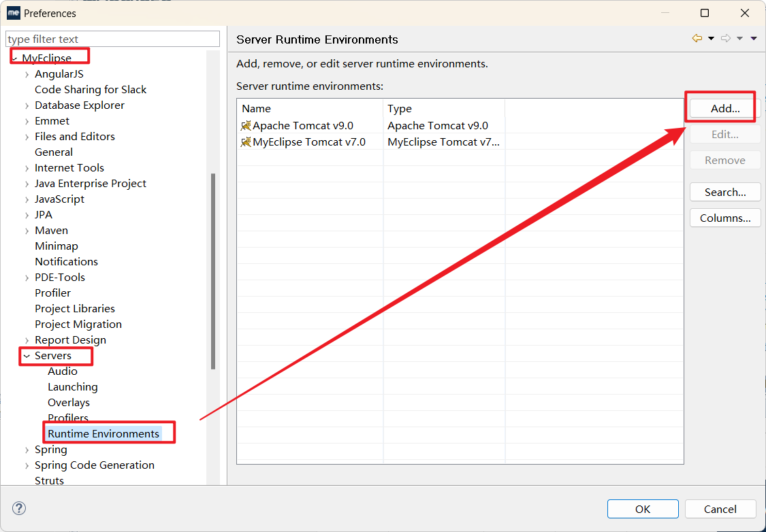
Task: Sort by the Type column header
Action: pyautogui.click(x=444, y=108)
